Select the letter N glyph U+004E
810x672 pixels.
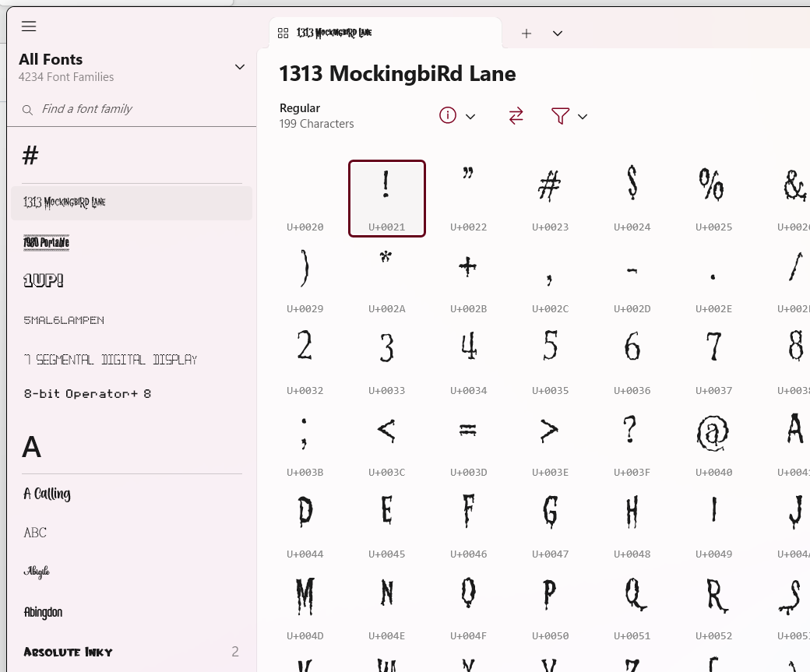pos(387,607)
